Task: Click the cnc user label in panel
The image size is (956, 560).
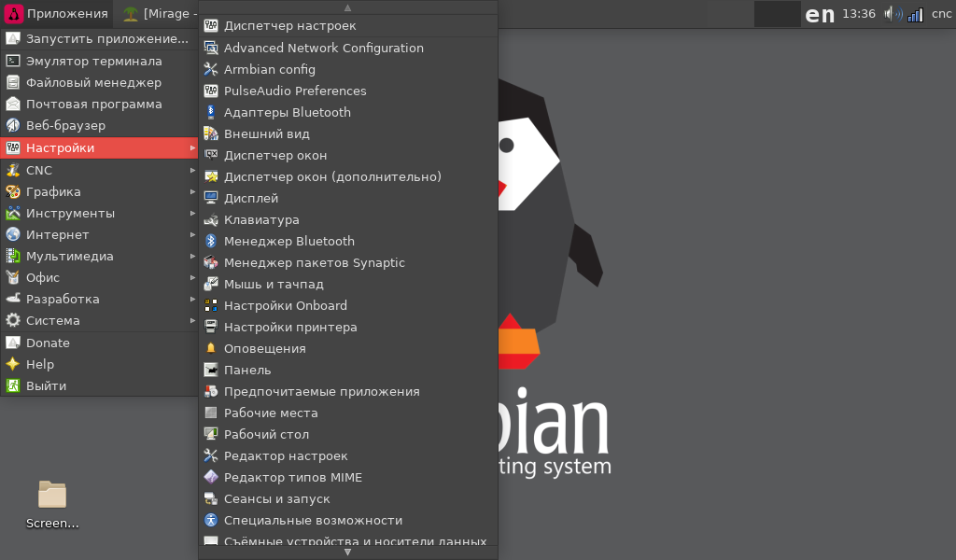Action: coord(941,14)
